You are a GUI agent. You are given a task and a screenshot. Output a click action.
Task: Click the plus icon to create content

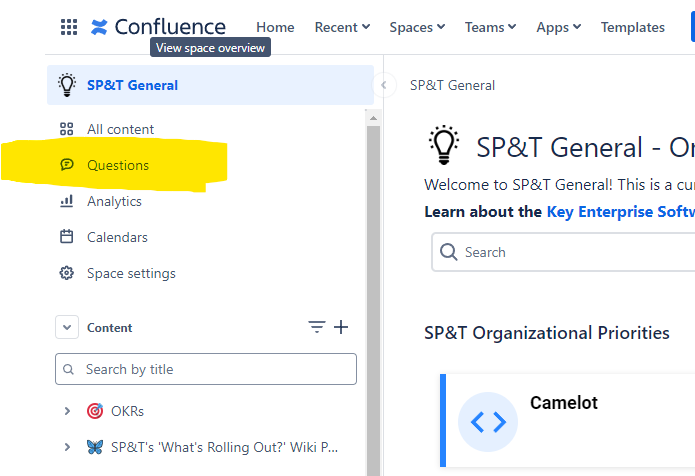[341, 327]
